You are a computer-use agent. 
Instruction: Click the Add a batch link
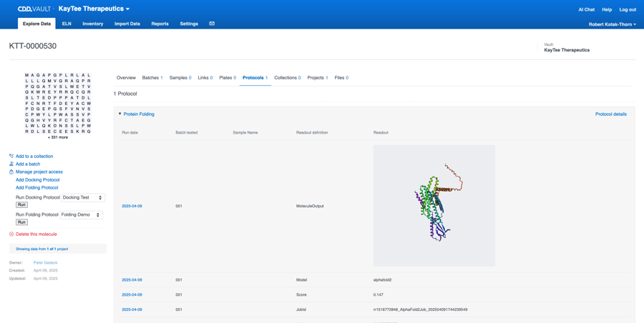coord(28,164)
